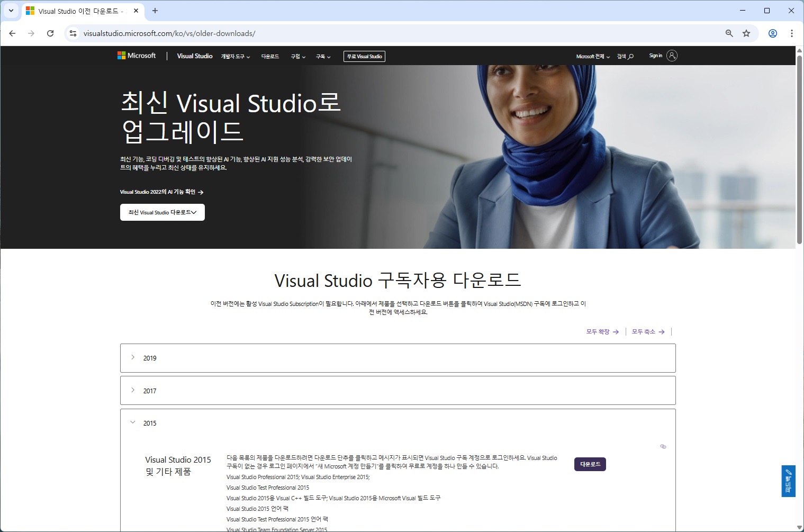Click the 다운로드 button for Visual Studio 2015
Viewport: 804px width, 532px height.
[590, 464]
